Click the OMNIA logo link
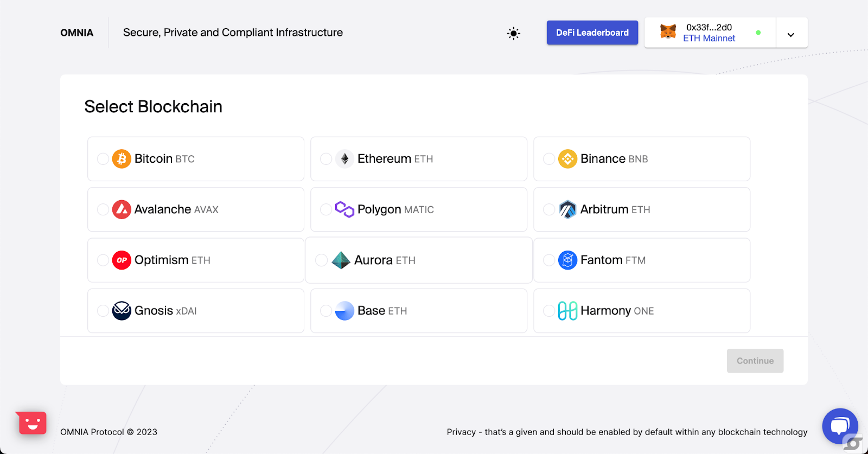This screenshot has height=454, width=868. [77, 33]
